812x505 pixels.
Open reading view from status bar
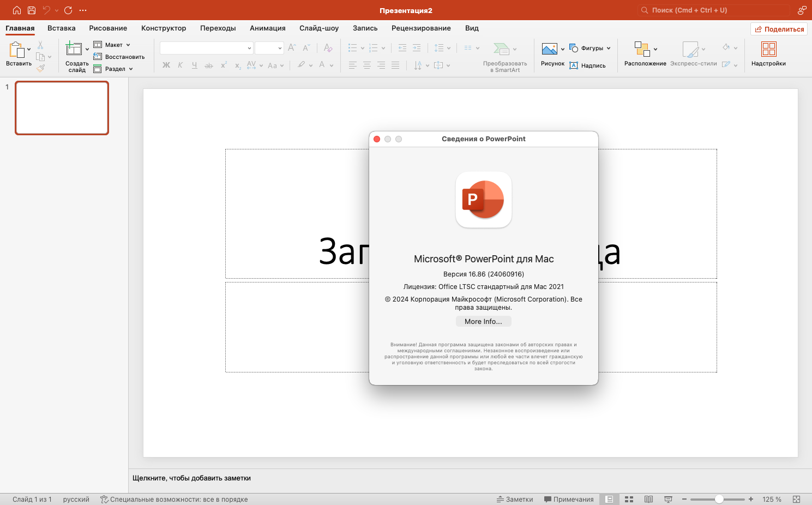click(x=648, y=499)
